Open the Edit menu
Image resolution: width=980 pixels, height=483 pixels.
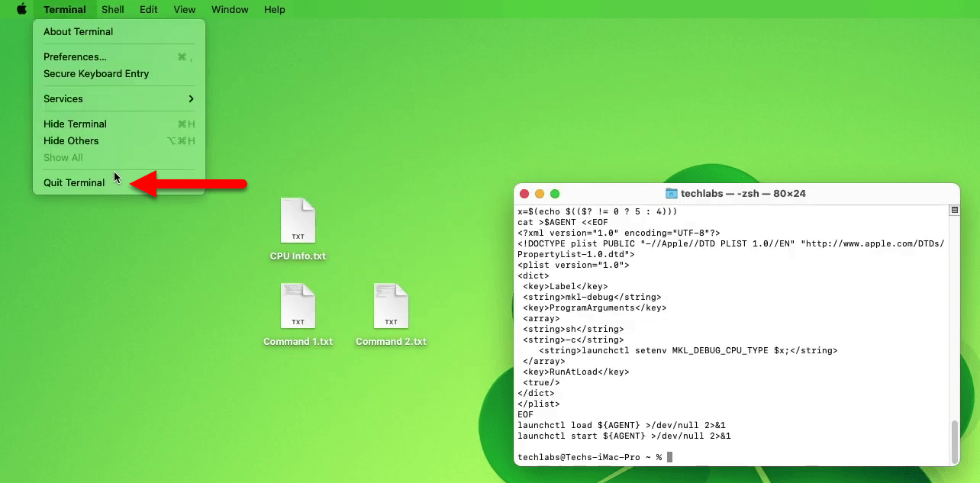pos(149,9)
